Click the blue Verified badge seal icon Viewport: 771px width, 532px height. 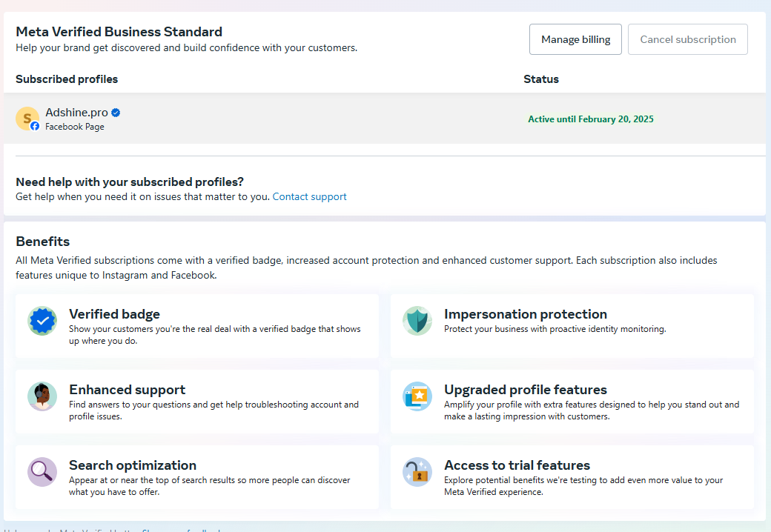42,322
